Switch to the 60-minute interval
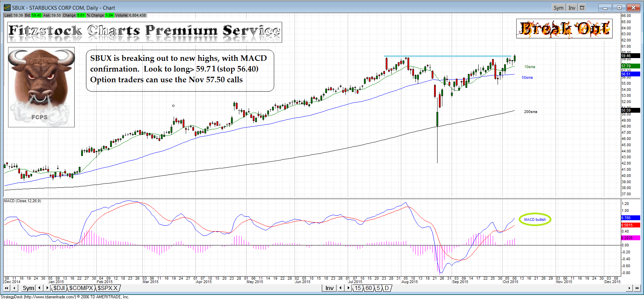The height and width of the screenshot is (299, 644). [369, 288]
